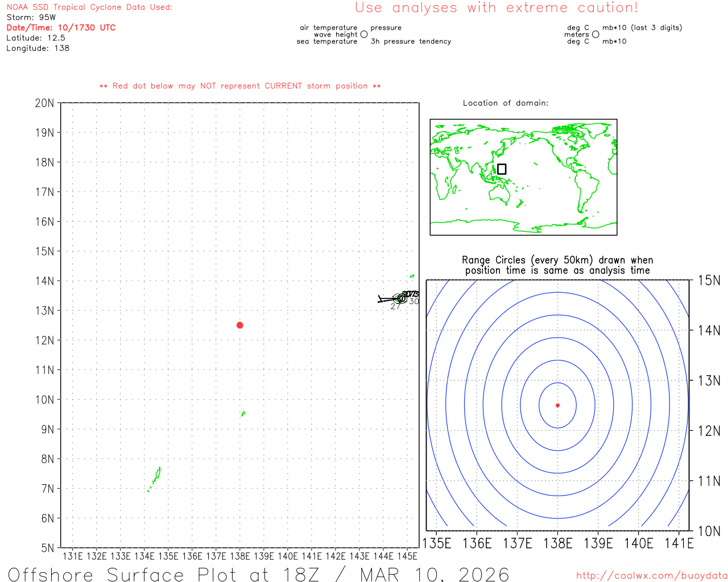This screenshot has width=728, height=582.
Task: Click the 'Location of domain:' label
Action: click(505, 103)
